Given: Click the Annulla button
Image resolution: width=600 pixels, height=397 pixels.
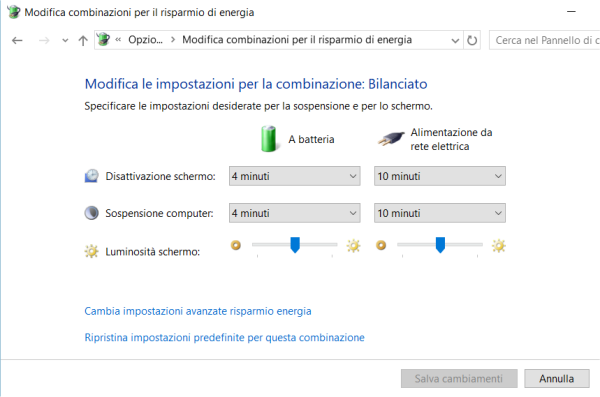Looking at the screenshot, I should coord(557,379).
